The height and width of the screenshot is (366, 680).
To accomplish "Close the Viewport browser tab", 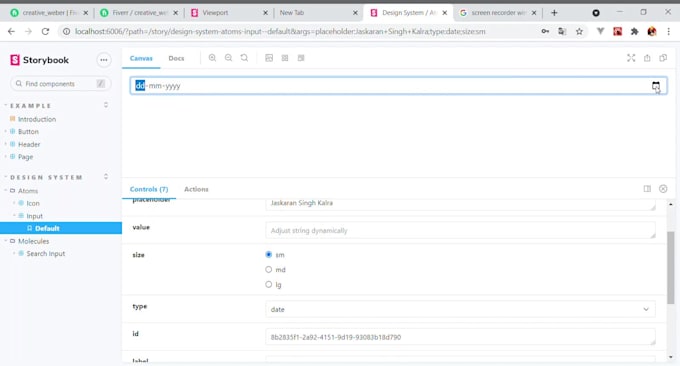I will (x=265, y=13).
